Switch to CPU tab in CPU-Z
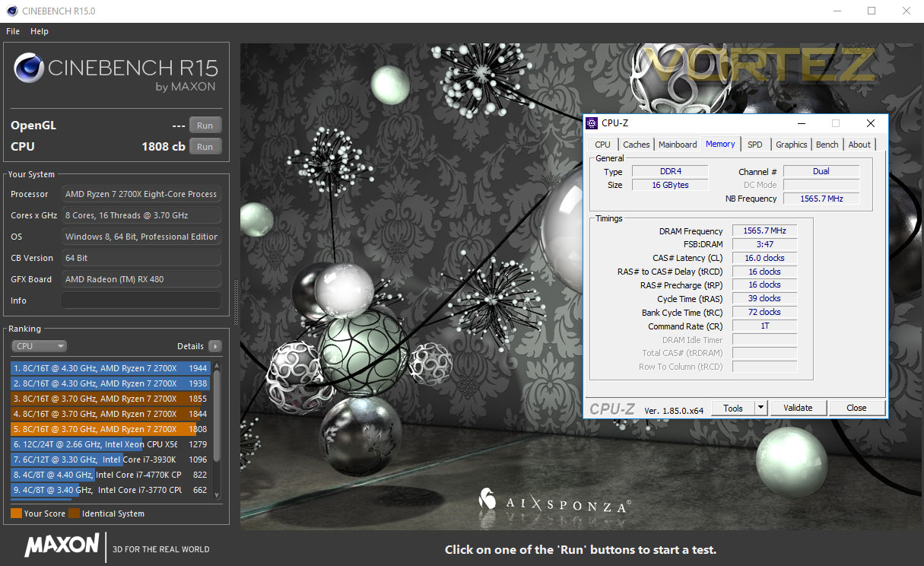The height and width of the screenshot is (566, 924). 602,145
